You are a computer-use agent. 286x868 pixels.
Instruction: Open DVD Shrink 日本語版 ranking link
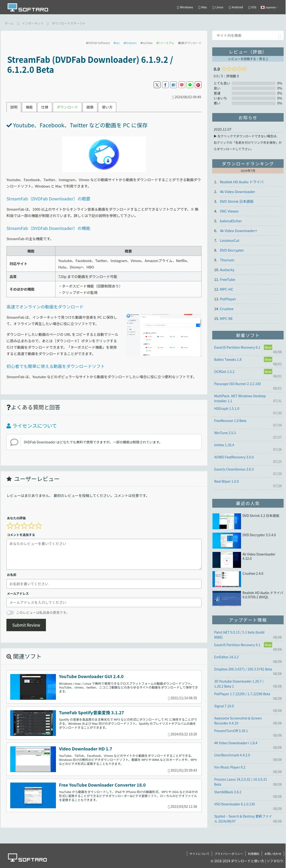(x=237, y=202)
